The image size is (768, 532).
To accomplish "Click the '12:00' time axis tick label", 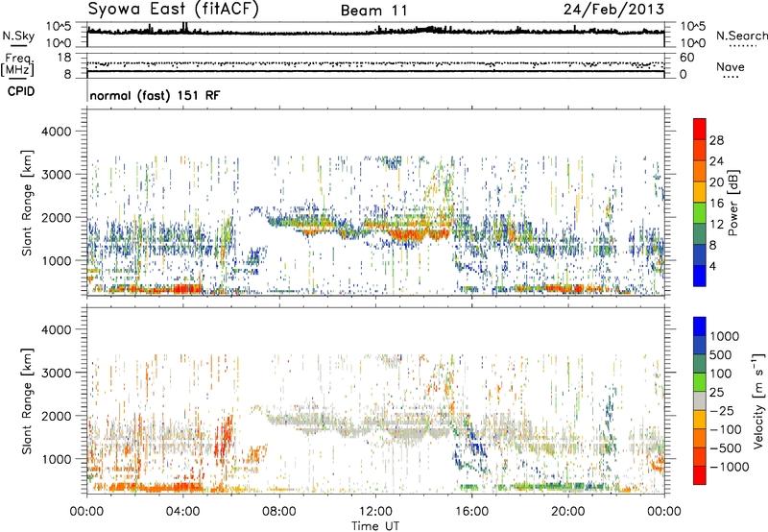I will click(375, 512).
